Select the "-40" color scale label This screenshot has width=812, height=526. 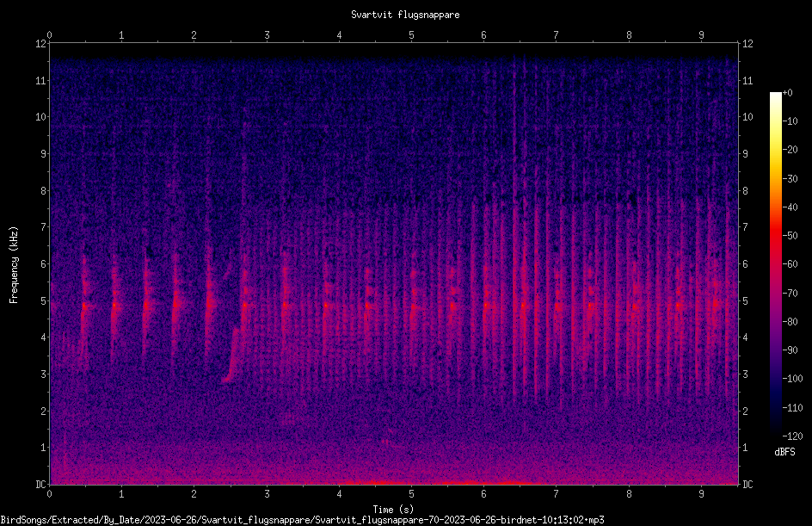[x=790, y=207]
